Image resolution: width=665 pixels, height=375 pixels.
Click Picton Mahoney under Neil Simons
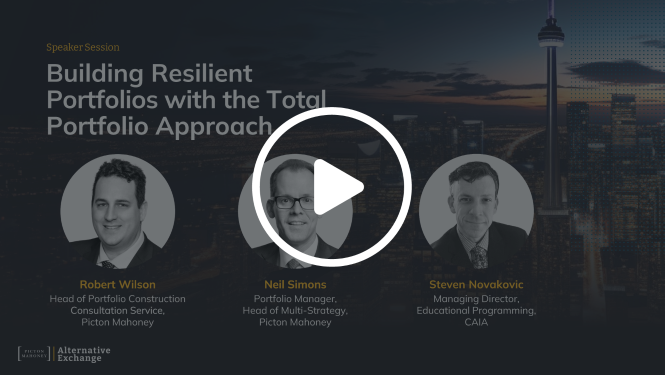pos(295,322)
